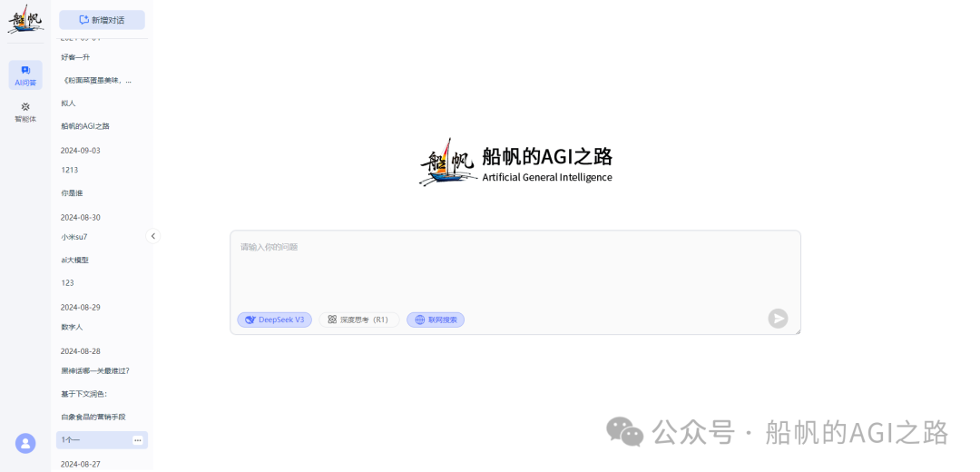The height and width of the screenshot is (472, 980).
Task: Click the sailboat logo in the sidebar
Action: click(x=25, y=19)
